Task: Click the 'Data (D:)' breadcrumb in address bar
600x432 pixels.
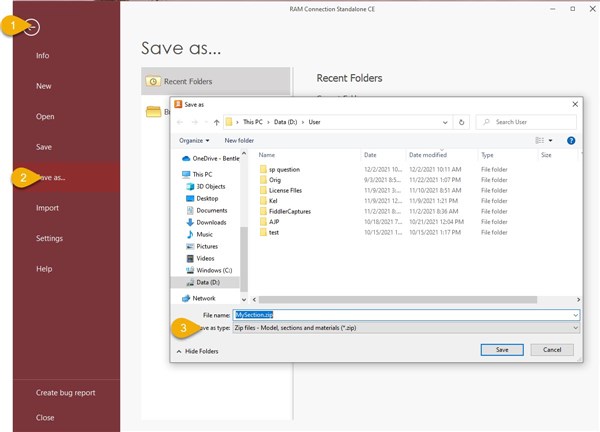Action: pyautogui.click(x=285, y=122)
